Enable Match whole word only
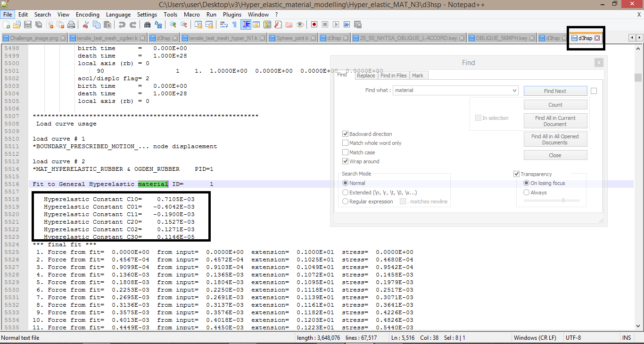644x344 pixels. point(346,143)
